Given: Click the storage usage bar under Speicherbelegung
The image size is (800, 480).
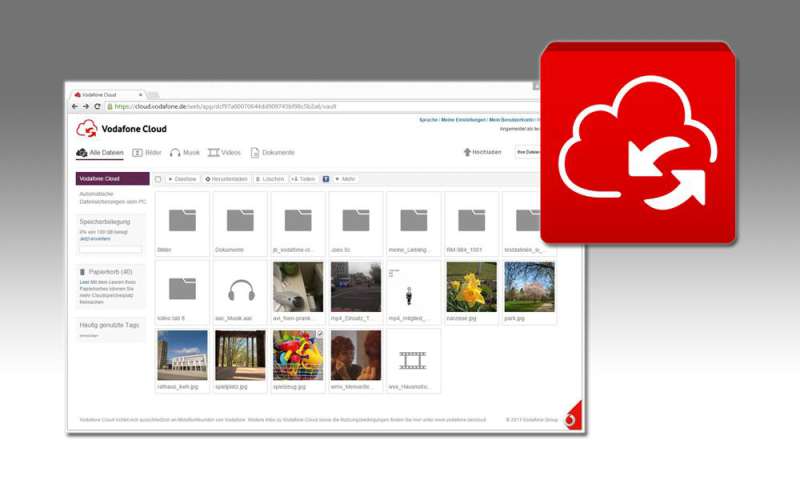Looking at the screenshot, I should pyautogui.click(x=111, y=249).
